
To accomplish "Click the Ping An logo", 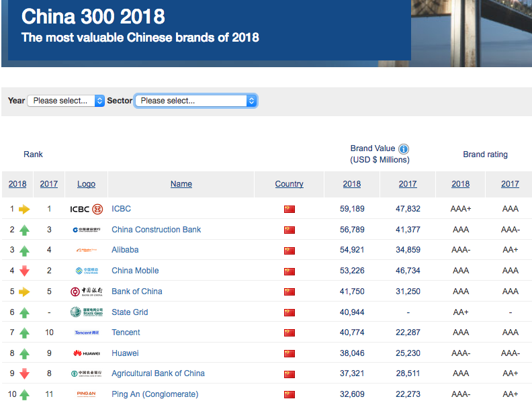I will tap(86, 394).
